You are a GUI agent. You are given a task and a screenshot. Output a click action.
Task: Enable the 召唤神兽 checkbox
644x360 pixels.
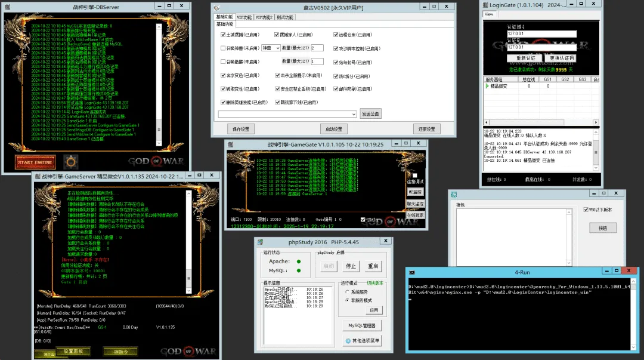(223, 48)
